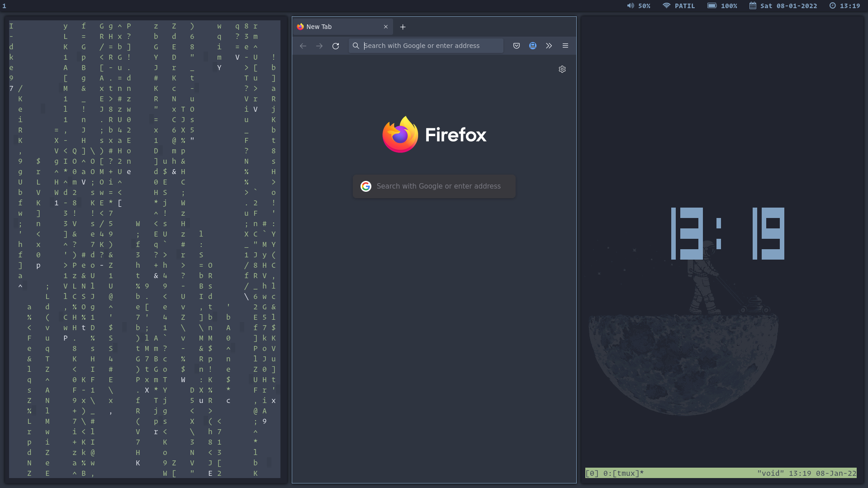
Task: Go forward using Firefox forward arrow
Action: [319, 46]
